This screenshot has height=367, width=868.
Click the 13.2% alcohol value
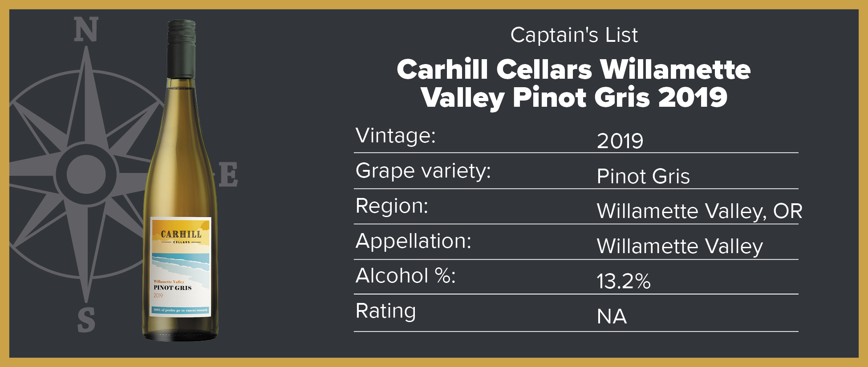click(x=624, y=281)
